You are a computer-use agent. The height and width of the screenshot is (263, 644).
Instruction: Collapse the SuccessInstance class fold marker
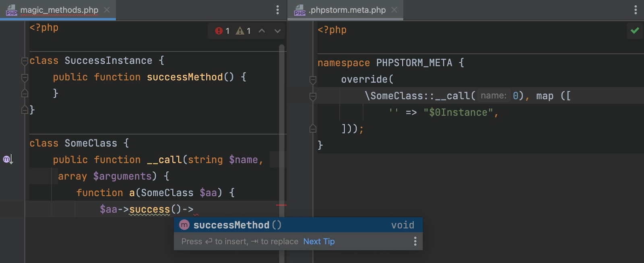[25, 61]
